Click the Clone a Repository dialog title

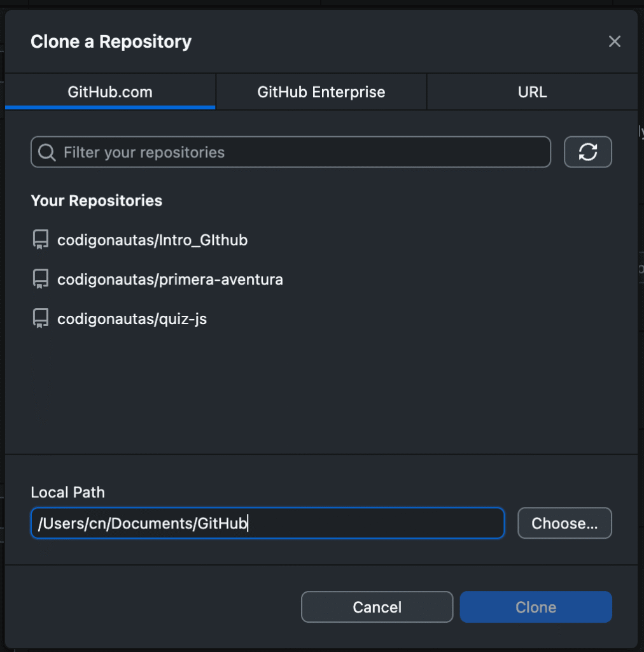pos(110,41)
